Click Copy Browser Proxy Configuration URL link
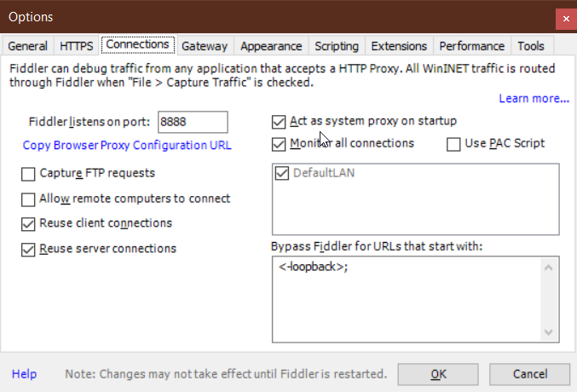This screenshot has width=577, height=392. (127, 146)
